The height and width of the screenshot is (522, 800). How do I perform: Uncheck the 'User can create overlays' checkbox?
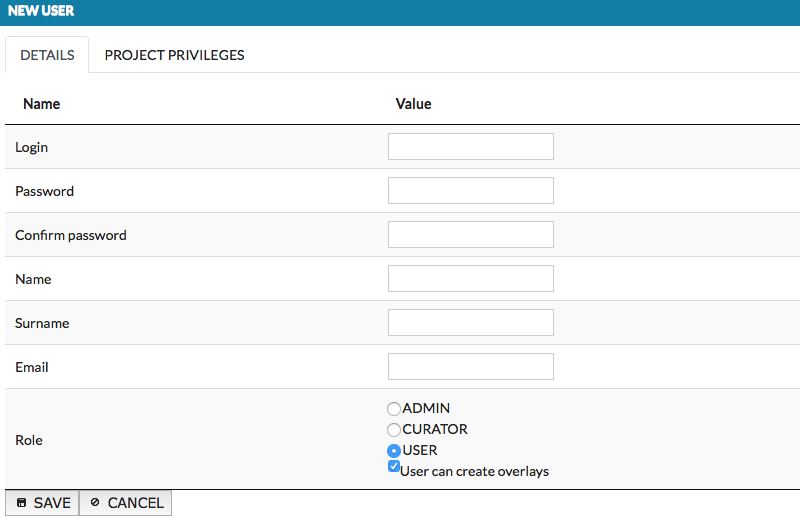(394, 467)
